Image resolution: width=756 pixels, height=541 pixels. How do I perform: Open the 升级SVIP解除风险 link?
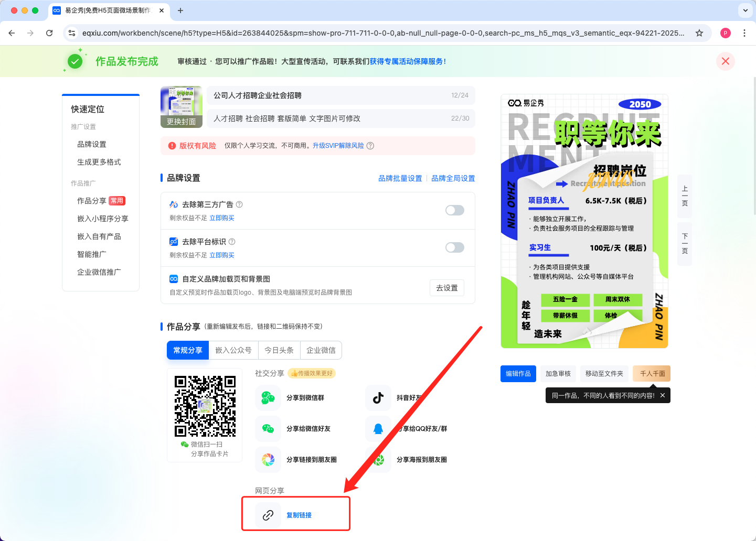pos(338,146)
